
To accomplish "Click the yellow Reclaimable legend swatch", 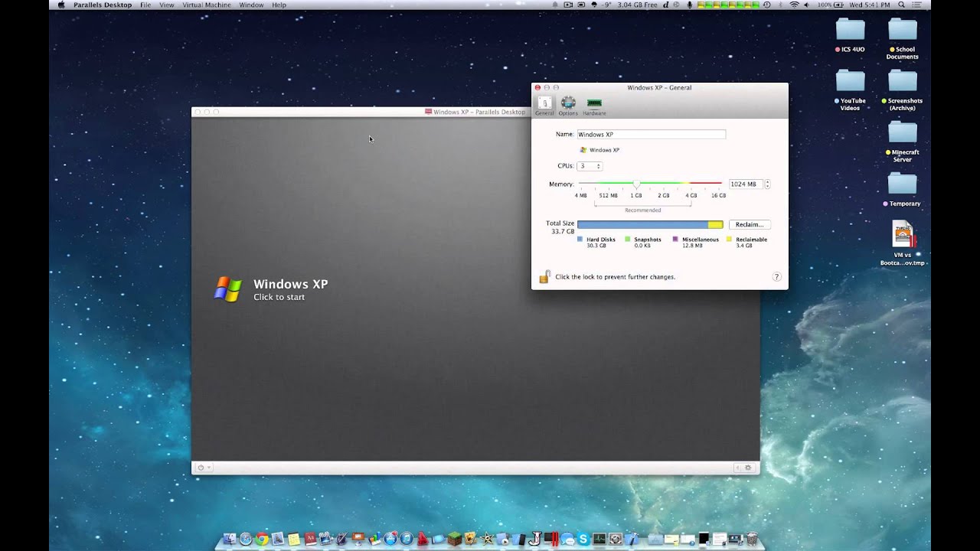I will click(x=730, y=240).
